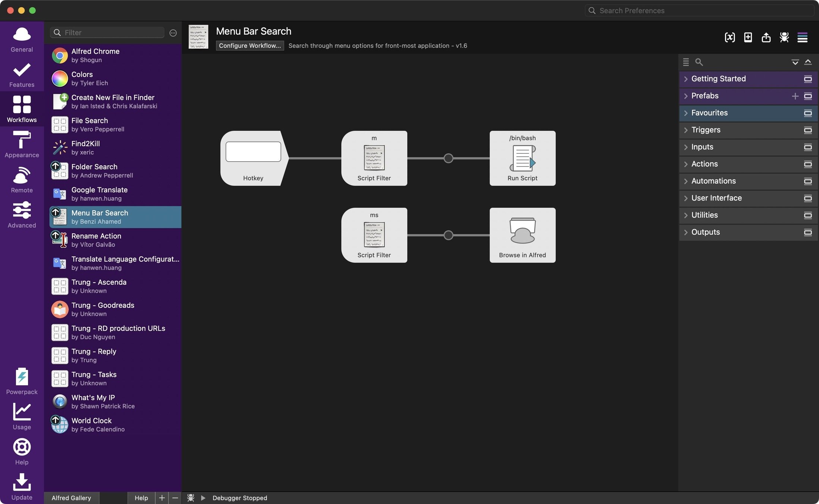Viewport: 819px width, 504px height.
Task: Expand the Utilities palette section
Action: 704,215
